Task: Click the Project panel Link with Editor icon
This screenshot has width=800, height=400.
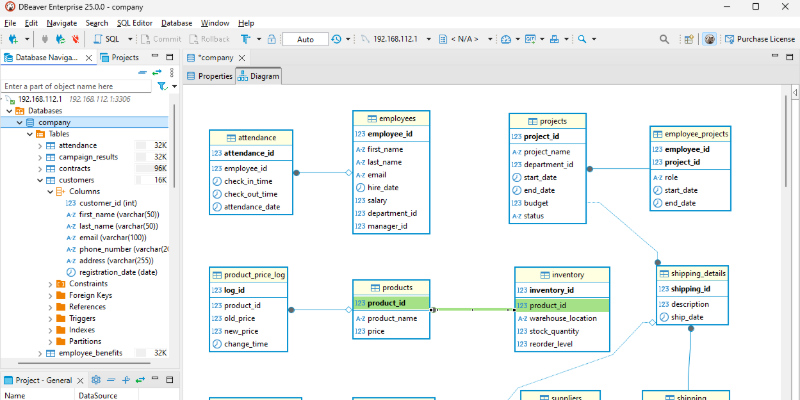Action: coord(140,380)
